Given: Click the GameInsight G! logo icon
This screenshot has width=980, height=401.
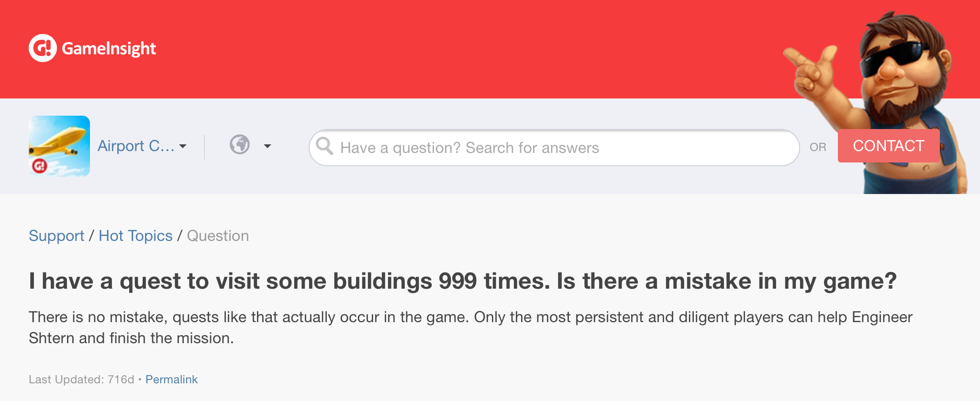Looking at the screenshot, I should pos(43,48).
